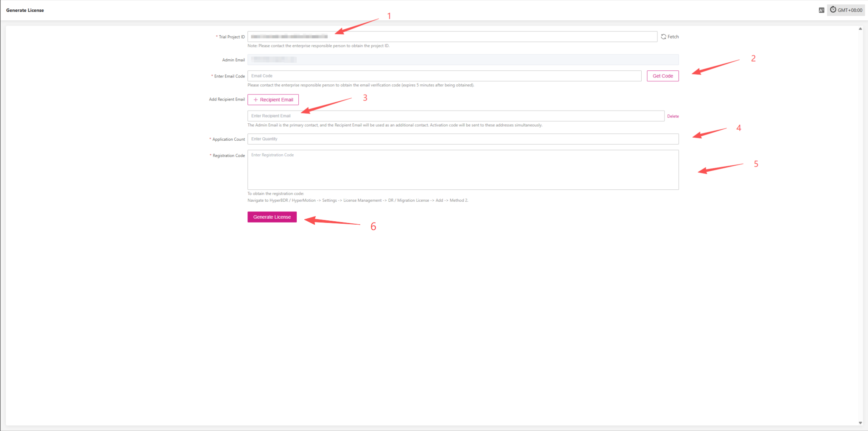868x431 pixels.
Task: Click the Application Count quantity field
Action: pos(463,139)
